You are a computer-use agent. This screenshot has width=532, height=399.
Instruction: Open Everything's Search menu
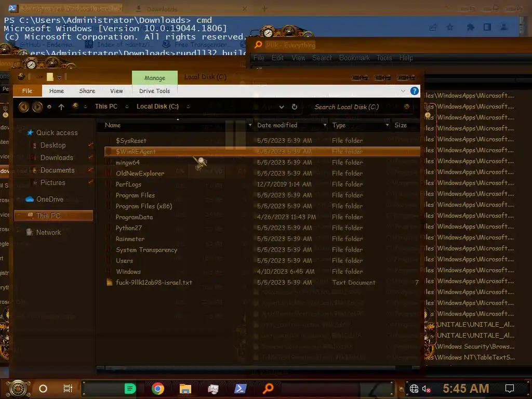(x=322, y=58)
